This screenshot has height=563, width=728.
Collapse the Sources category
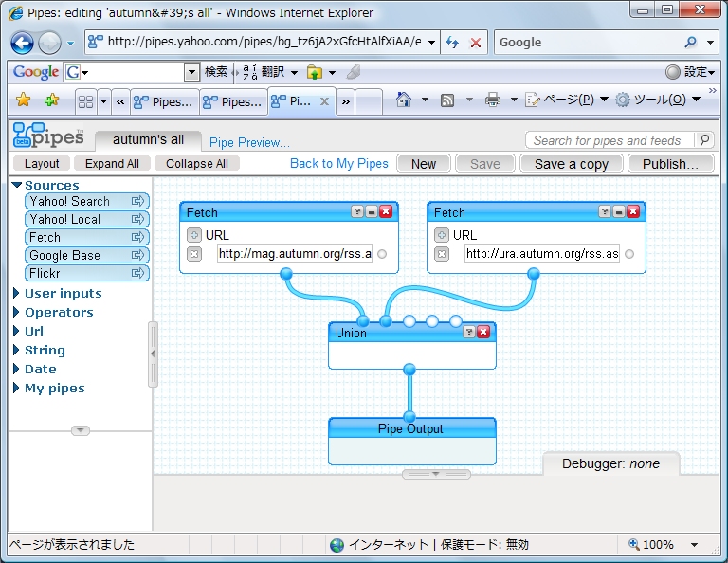17,185
